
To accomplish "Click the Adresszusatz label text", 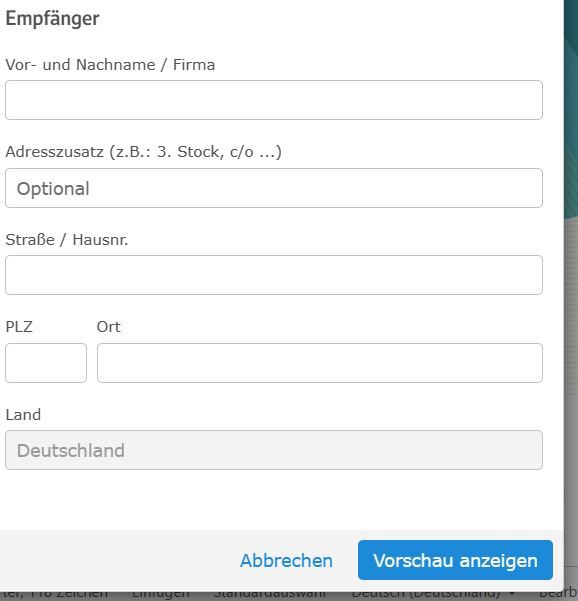I will click(x=143, y=152).
